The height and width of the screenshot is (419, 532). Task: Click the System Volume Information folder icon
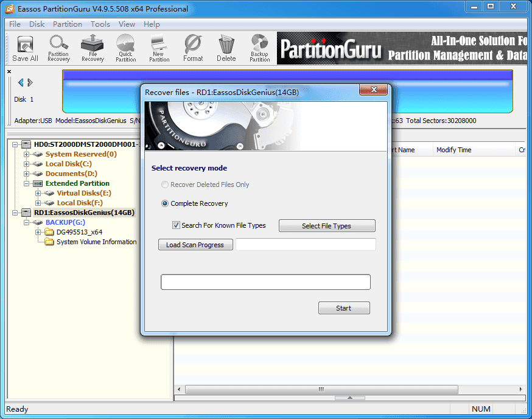coord(49,242)
